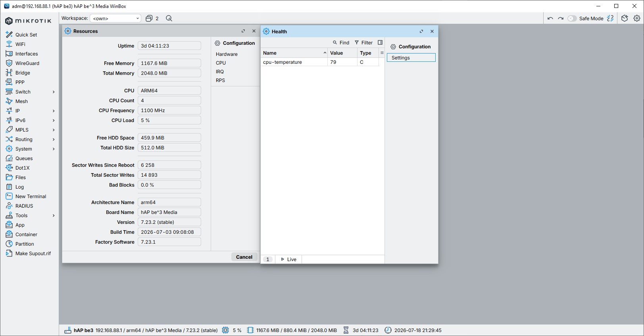Click the CPU load icon in status bar

(x=225, y=330)
